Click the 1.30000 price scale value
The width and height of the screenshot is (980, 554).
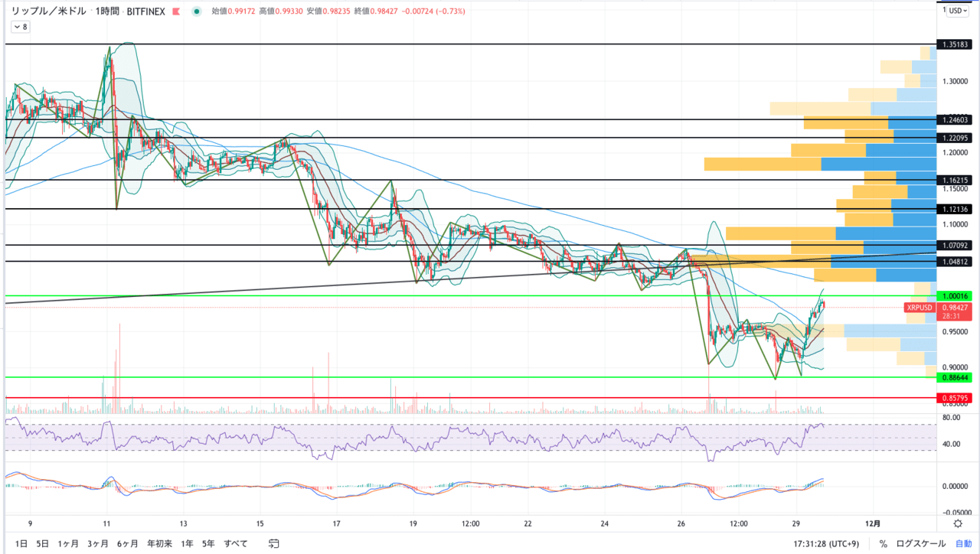pyautogui.click(x=954, y=81)
